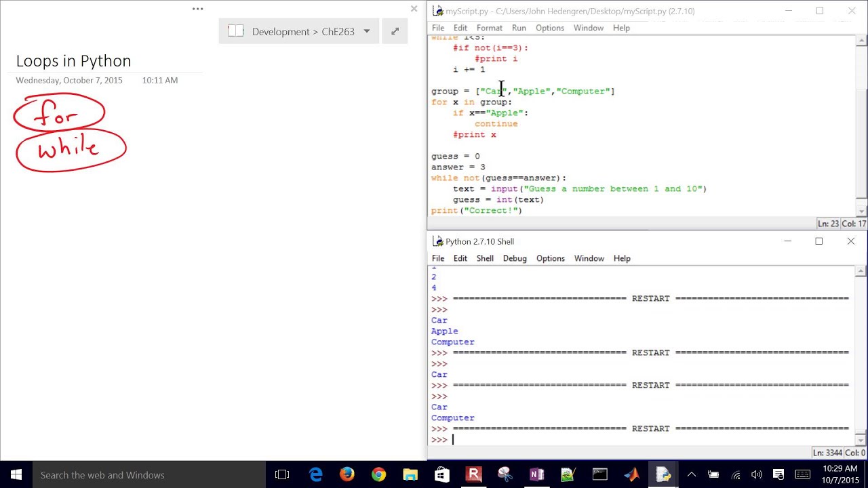Launch Firefox from the taskbar
868x488 pixels.
(347, 474)
